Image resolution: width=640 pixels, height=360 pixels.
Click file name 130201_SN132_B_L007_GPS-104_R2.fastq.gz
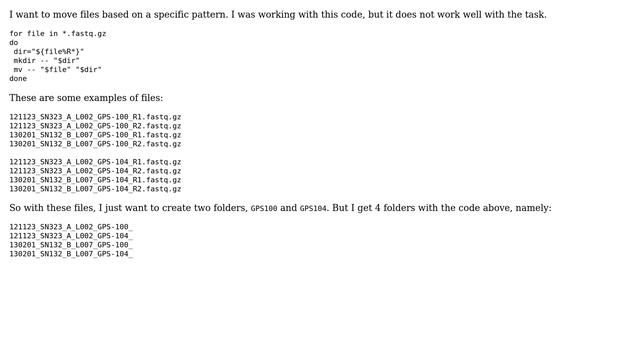(x=95, y=189)
